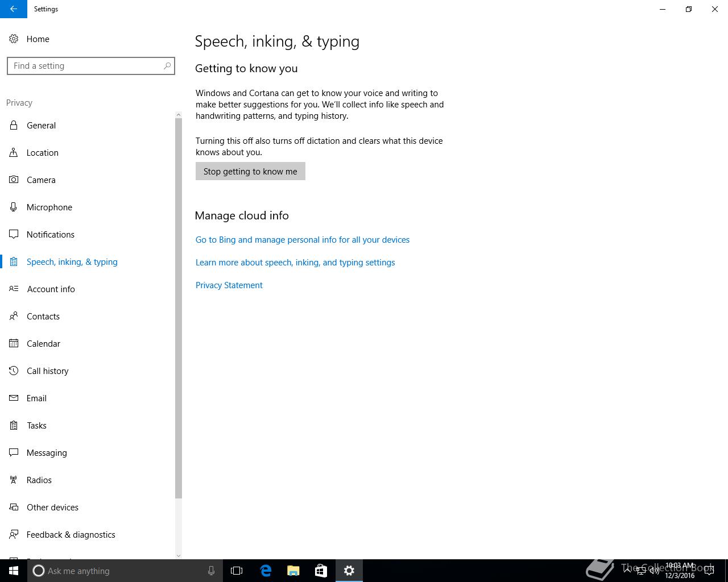728x582 pixels.
Task: Select the Tasks clipboard icon
Action: point(14,425)
